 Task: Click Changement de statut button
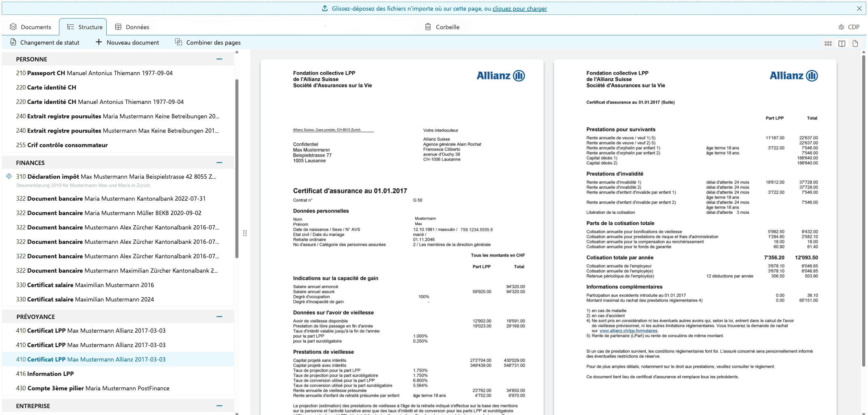45,42
